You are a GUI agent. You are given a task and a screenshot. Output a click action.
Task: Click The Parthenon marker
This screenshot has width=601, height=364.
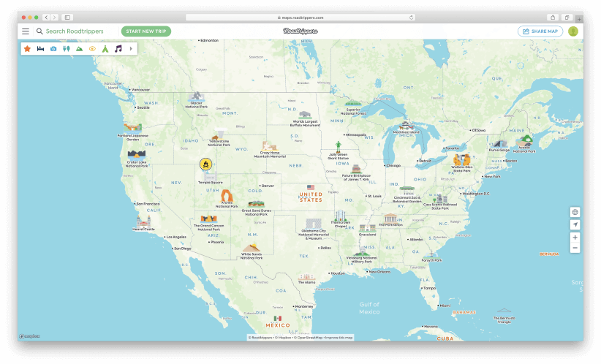point(390,219)
